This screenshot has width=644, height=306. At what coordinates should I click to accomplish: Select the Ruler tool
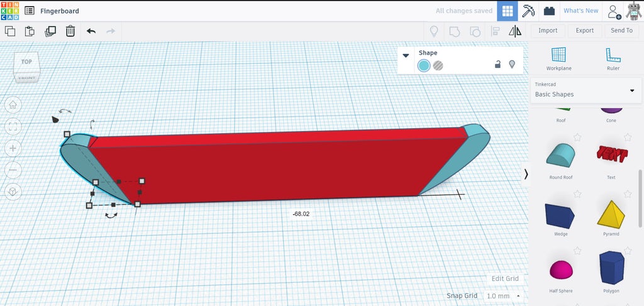[x=613, y=59]
